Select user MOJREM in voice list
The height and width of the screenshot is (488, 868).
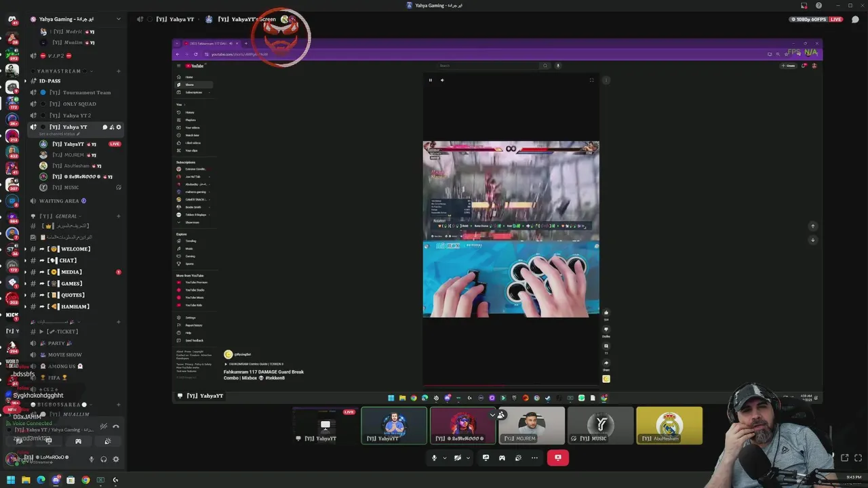coord(80,155)
